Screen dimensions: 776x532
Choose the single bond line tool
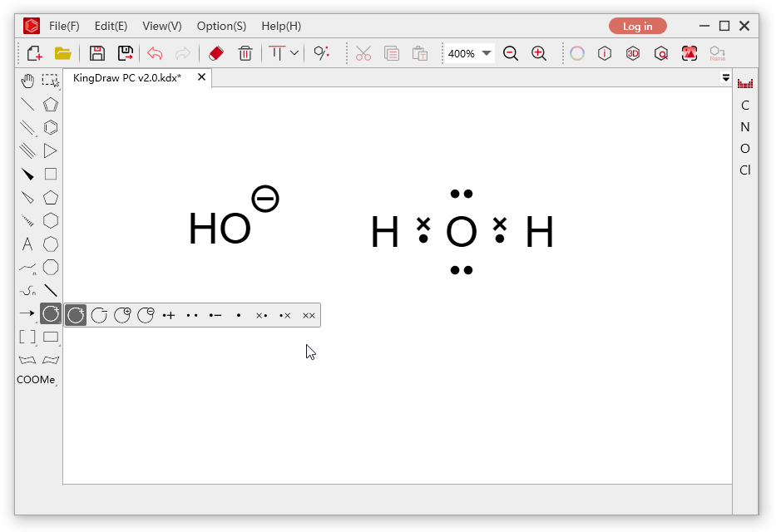[27, 104]
